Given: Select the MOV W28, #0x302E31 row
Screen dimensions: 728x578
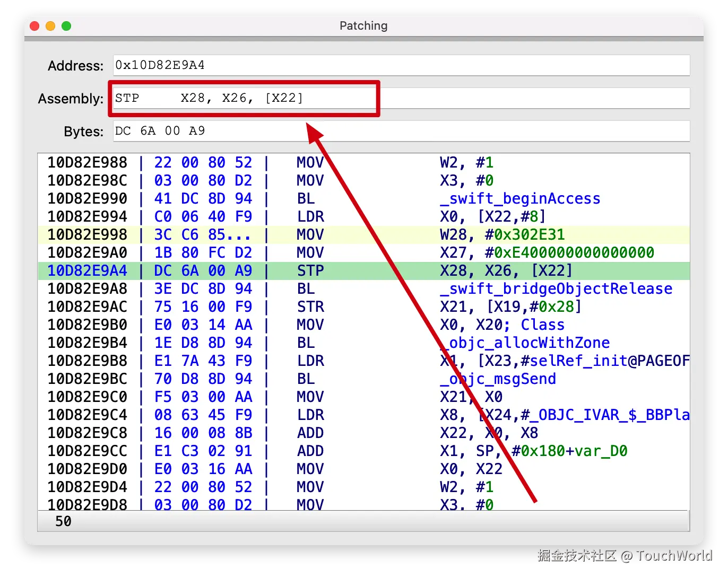Looking at the screenshot, I should [x=363, y=234].
